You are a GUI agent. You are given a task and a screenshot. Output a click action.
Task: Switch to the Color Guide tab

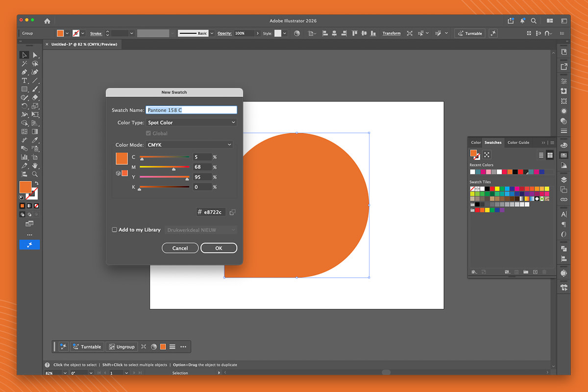(x=518, y=143)
